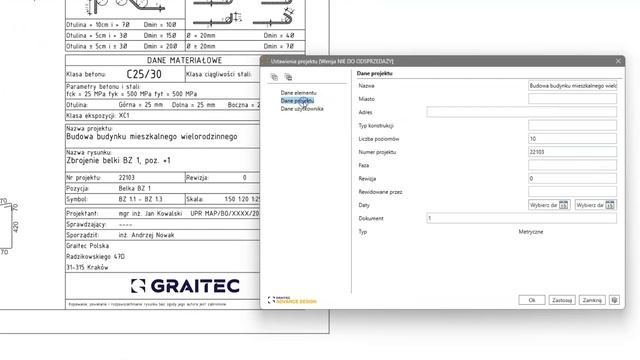Click Zbrojenie belki BZ 1 drawing name

(x=118, y=160)
